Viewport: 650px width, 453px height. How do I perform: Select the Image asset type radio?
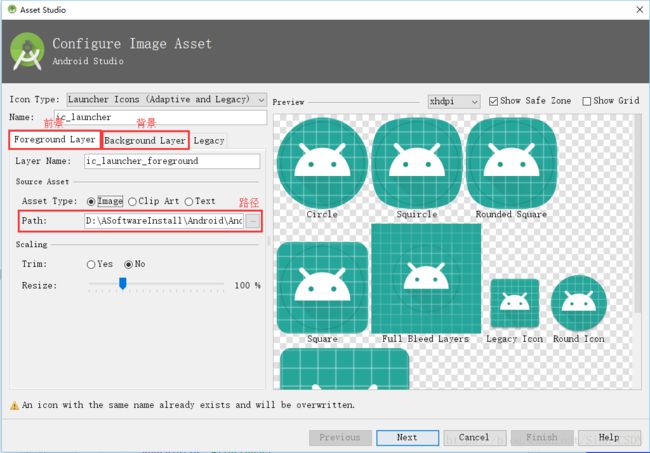[x=91, y=201]
